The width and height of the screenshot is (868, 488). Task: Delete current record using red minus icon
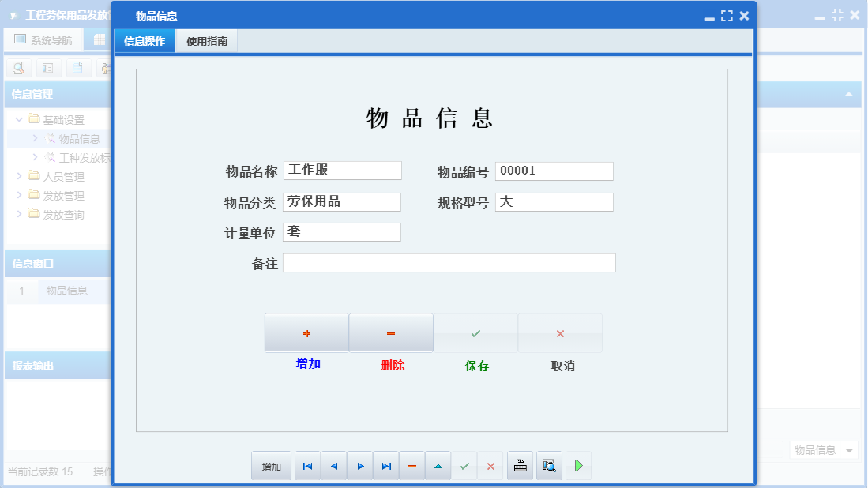click(x=411, y=466)
